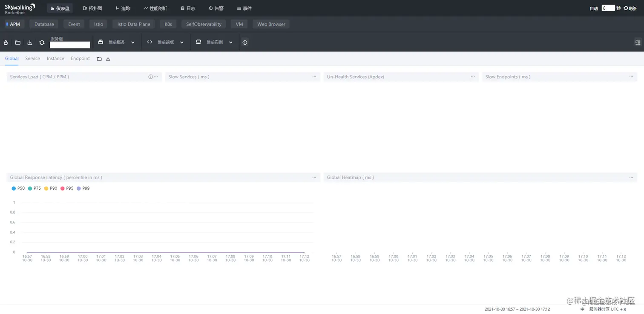The image size is (644, 314).
Task: Switch to the Event dashboard
Action: coord(74,24)
